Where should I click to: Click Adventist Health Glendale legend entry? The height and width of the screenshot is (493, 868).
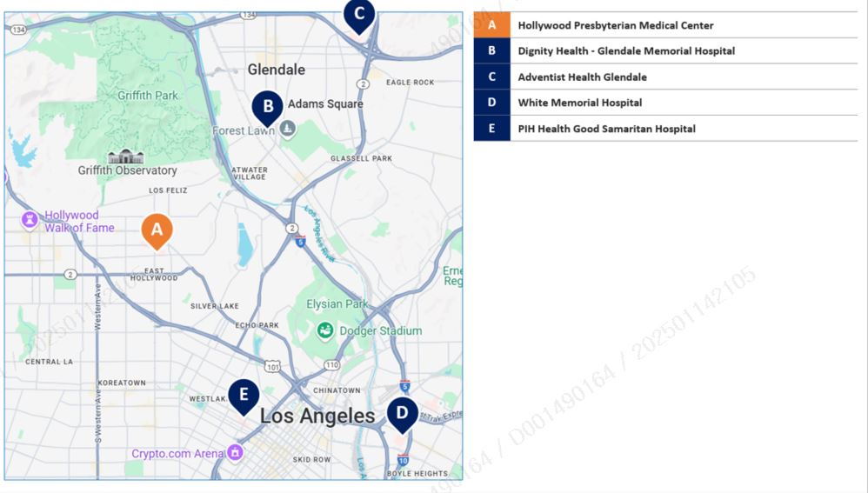click(582, 77)
